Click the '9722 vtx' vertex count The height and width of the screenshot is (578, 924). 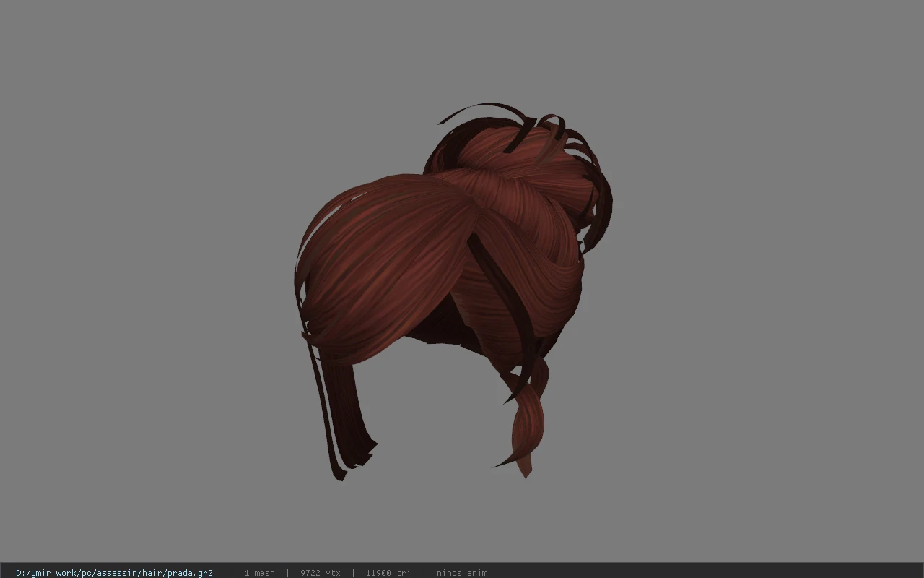click(x=321, y=573)
